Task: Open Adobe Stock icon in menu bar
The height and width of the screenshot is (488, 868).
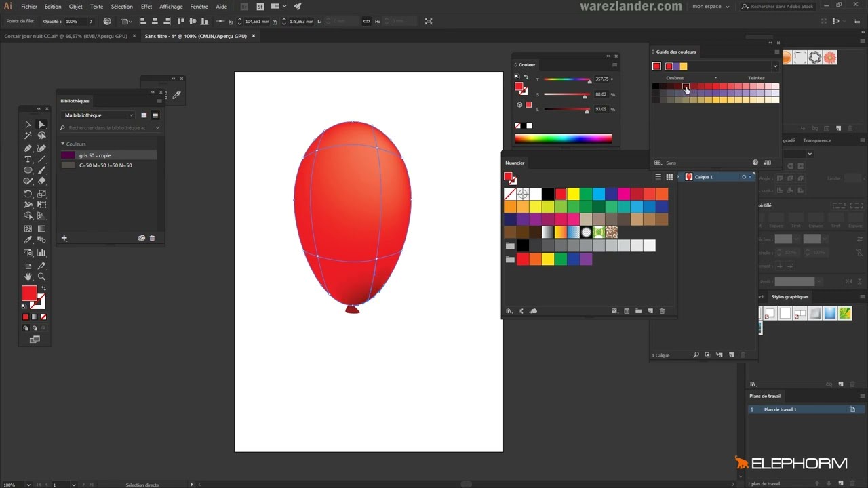Action: (x=260, y=6)
